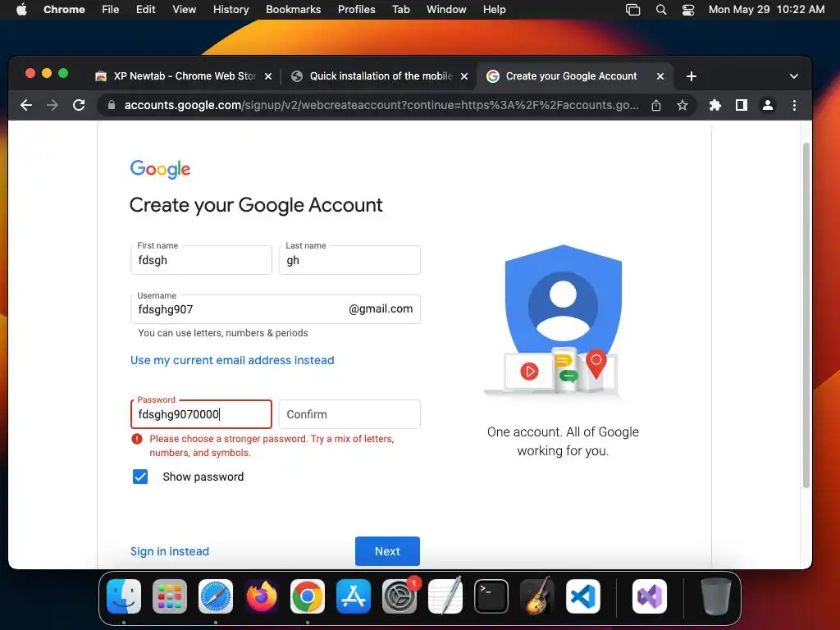Viewport: 840px width, 630px height.
Task: Open Launchpad from the Dock
Action: [x=170, y=596]
